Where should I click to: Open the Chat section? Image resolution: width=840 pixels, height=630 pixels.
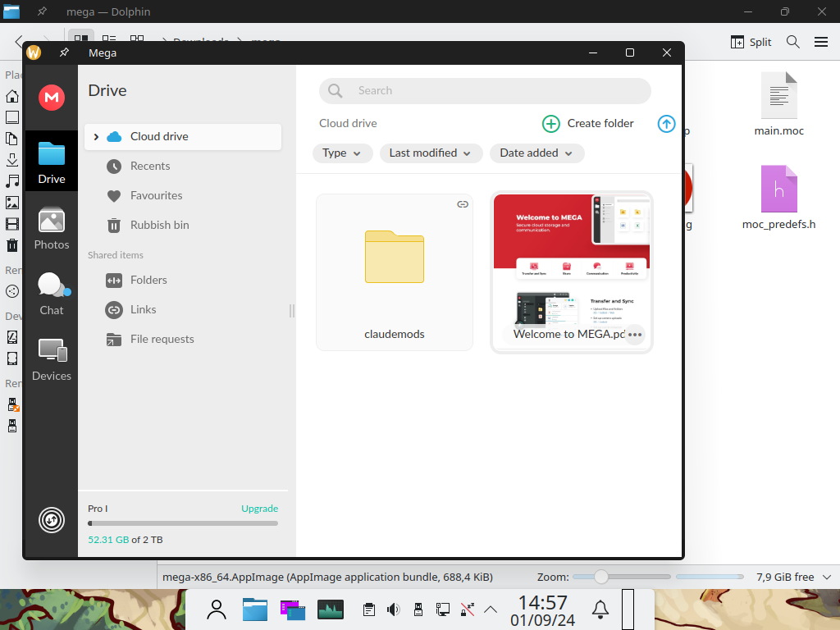(52, 294)
